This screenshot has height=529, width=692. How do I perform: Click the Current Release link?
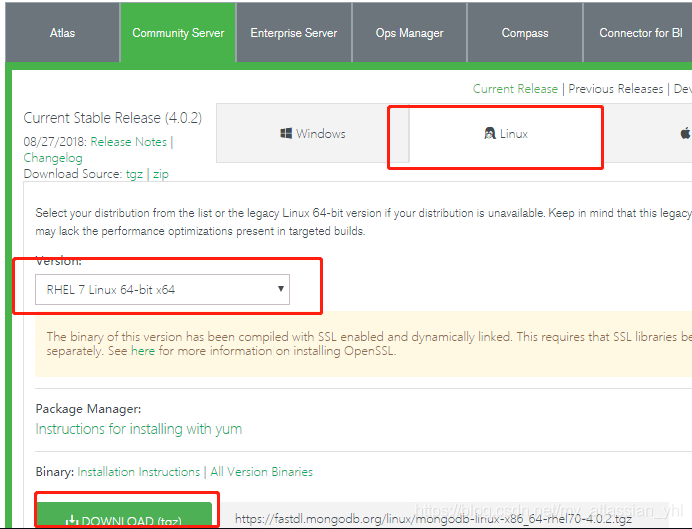pyautogui.click(x=515, y=89)
